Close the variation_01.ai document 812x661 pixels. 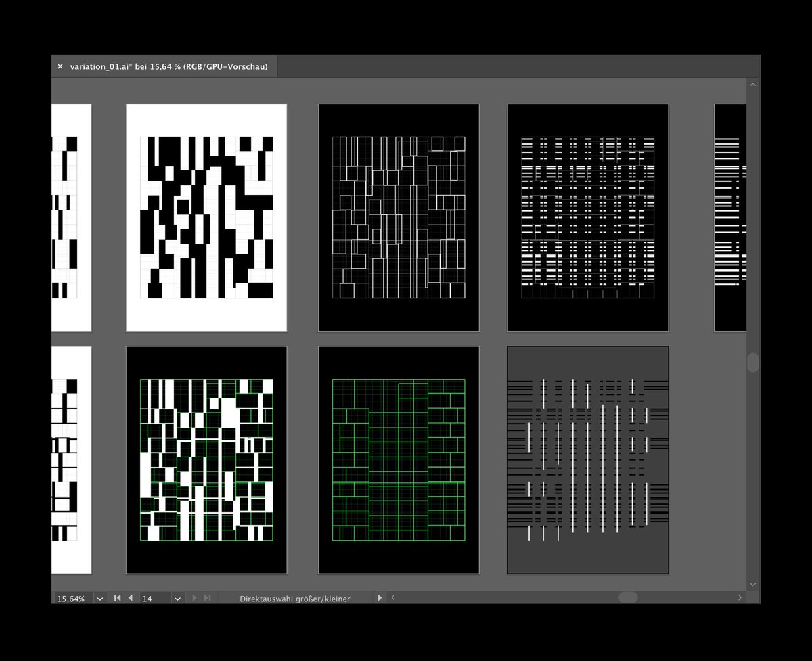[60, 66]
